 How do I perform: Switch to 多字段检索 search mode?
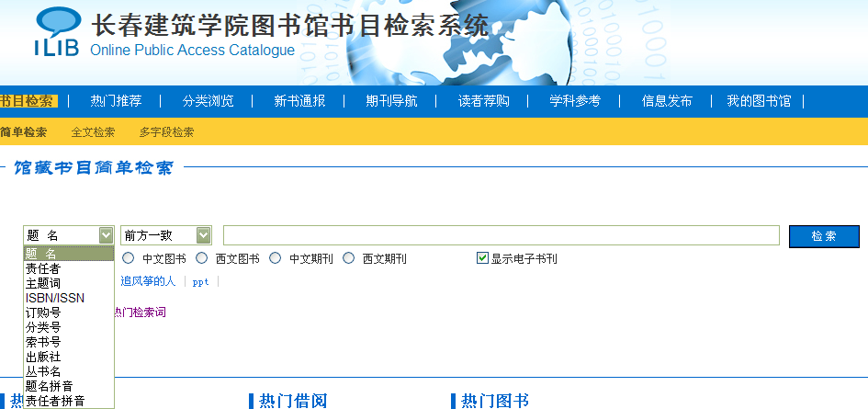(x=166, y=132)
